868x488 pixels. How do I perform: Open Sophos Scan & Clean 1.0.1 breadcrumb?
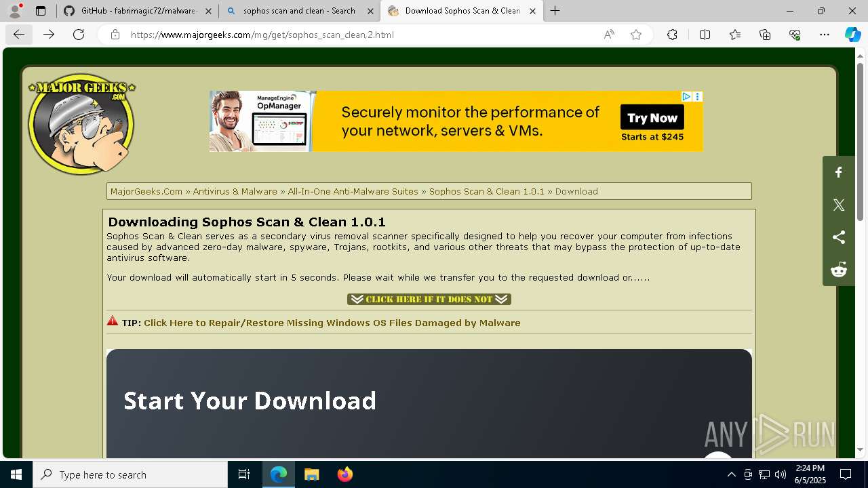pyautogui.click(x=486, y=191)
